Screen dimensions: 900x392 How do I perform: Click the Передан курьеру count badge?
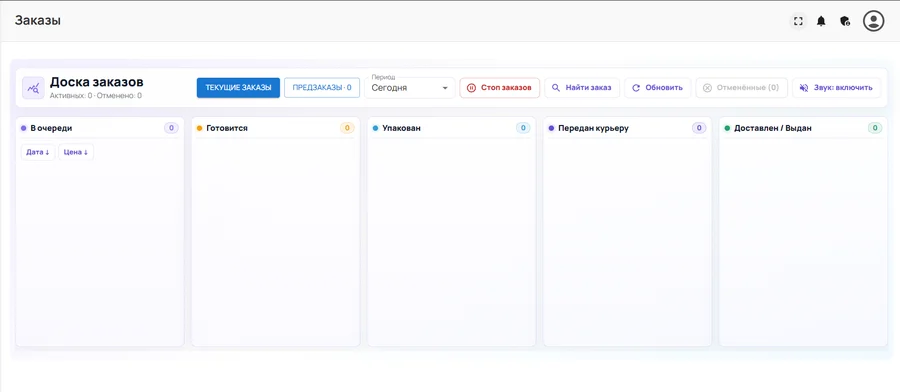tap(699, 128)
